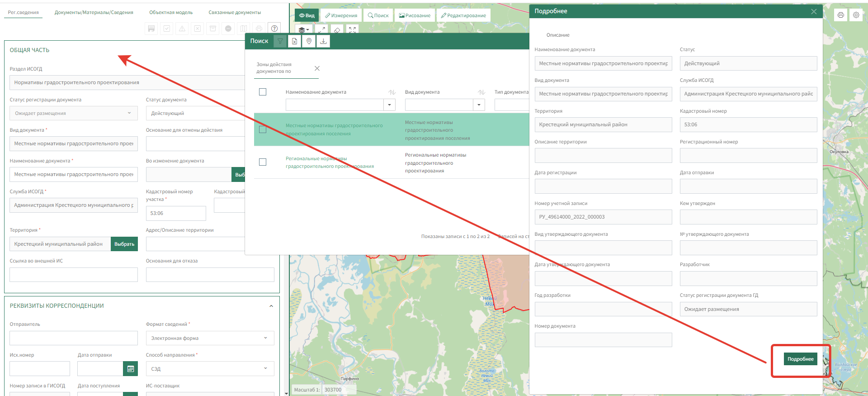Open map settings gear icon
Image resolution: width=868 pixels, height=396 pixels.
point(856,15)
